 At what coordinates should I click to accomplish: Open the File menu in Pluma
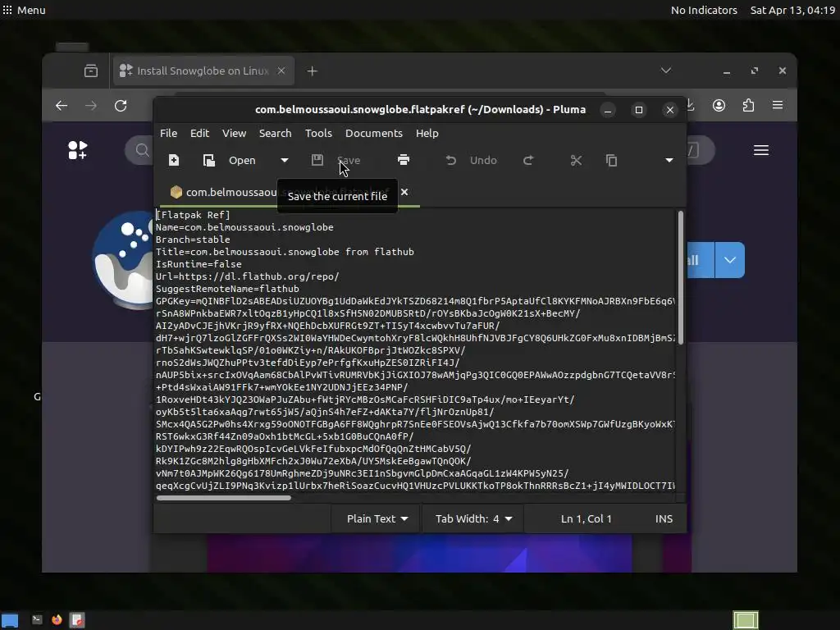click(x=168, y=133)
